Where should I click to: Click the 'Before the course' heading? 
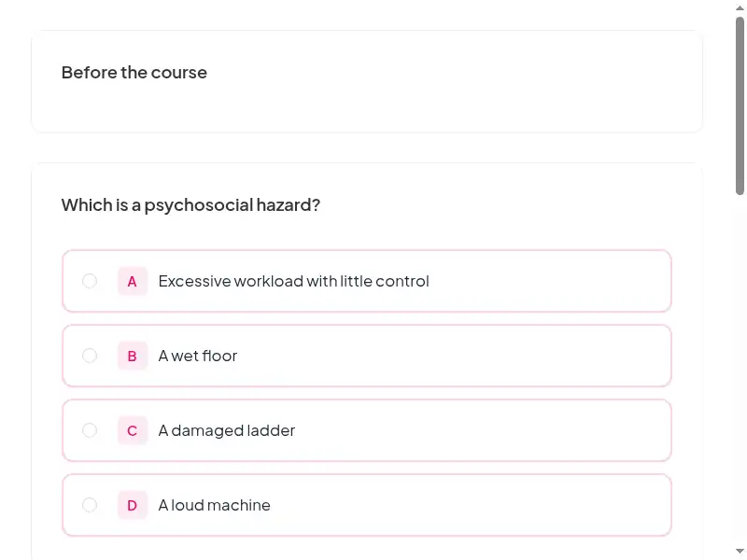(134, 73)
